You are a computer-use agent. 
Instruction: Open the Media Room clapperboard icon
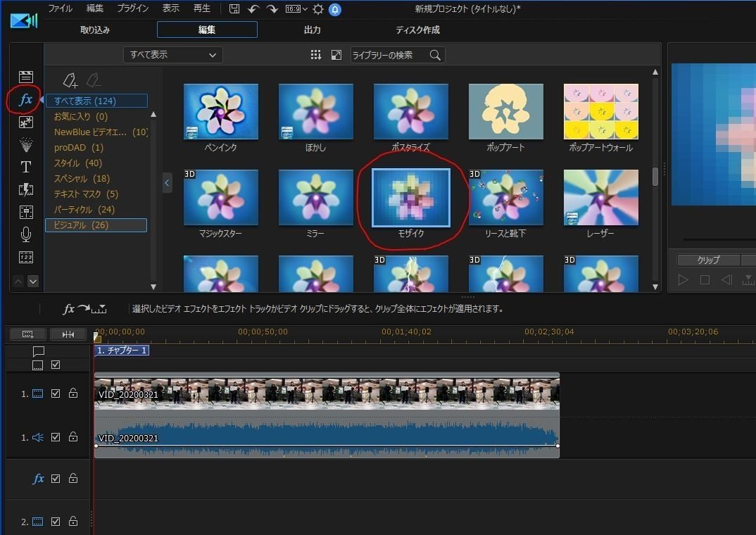point(26,77)
